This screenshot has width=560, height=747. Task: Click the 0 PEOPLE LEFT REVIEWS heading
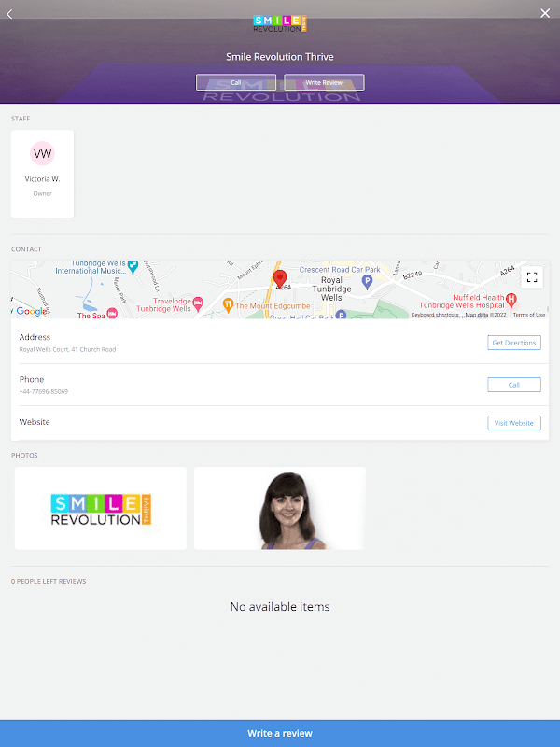[49, 581]
